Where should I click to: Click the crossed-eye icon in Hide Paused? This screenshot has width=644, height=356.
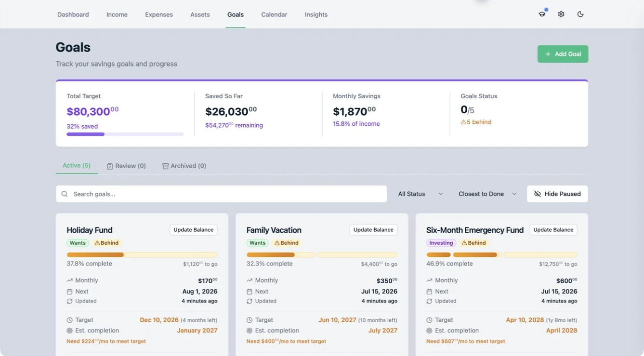click(x=538, y=194)
